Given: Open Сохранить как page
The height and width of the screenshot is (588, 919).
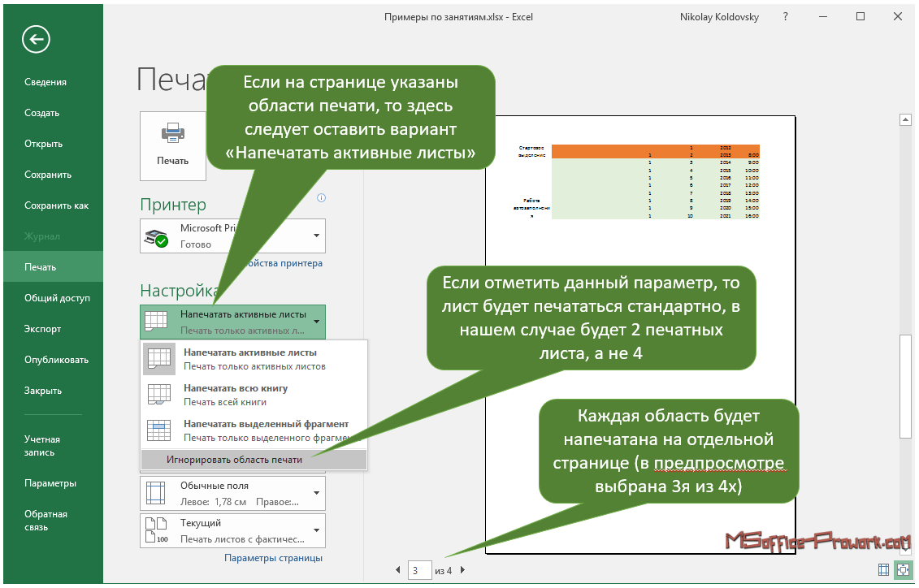Looking at the screenshot, I should click(x=57, y=205).
